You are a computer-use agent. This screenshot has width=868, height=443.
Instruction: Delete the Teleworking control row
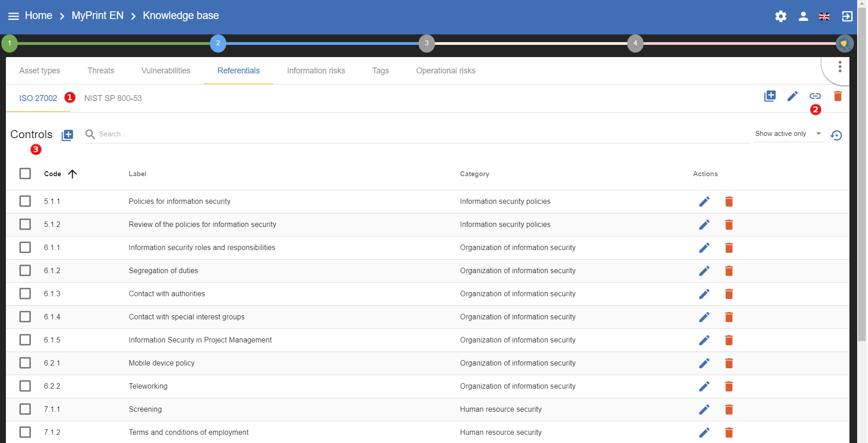click(x=729, y=386)
